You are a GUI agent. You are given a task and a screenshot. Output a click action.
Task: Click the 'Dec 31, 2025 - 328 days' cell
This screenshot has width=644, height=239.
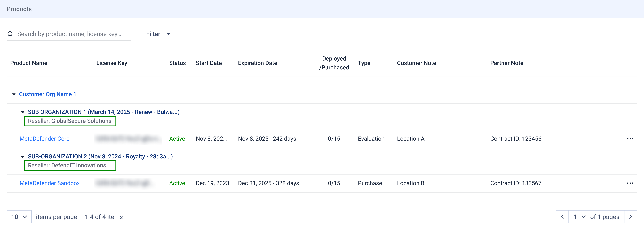click(x=268, y=183)
